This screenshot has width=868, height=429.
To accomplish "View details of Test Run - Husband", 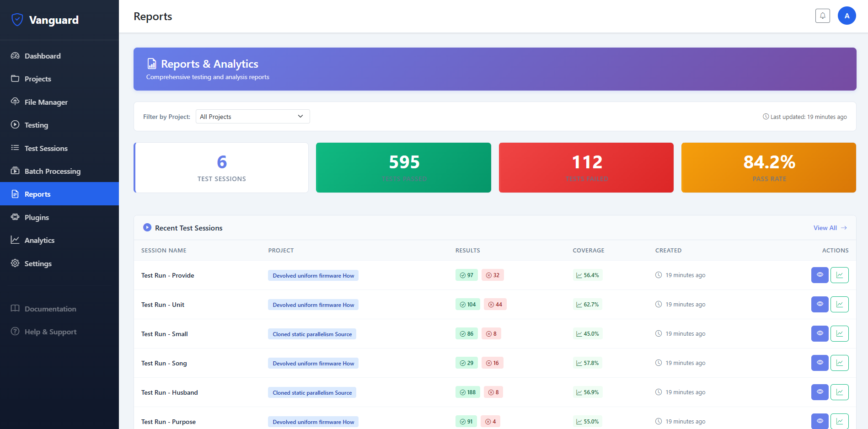I will (820, 392).
